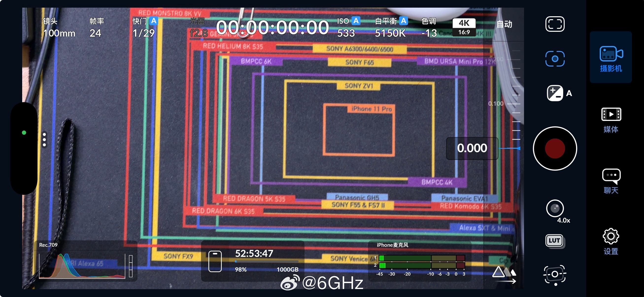Start recording with red record button
This screenshot has width=644, height=297.
555,148
